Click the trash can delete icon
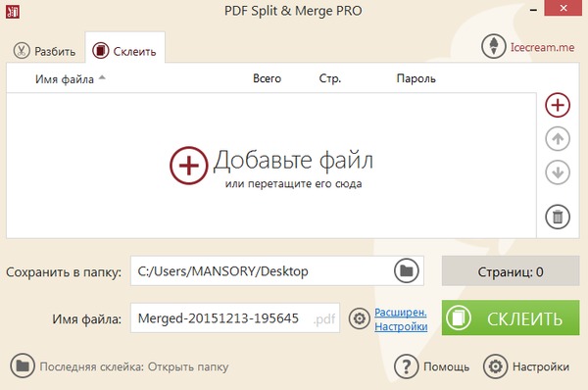 point(558,217)
